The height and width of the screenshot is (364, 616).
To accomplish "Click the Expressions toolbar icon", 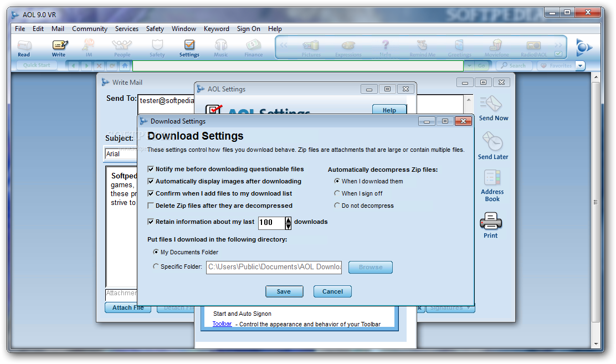I will point(348,48).
